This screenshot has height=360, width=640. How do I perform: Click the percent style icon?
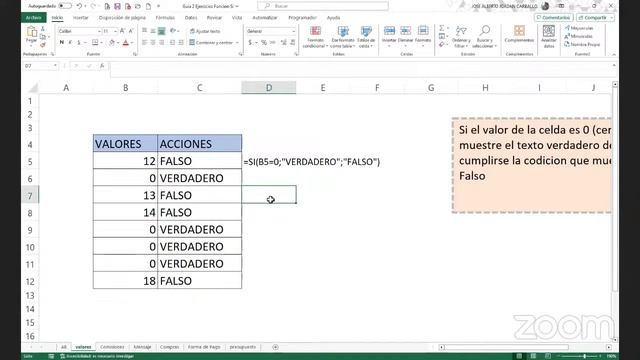coord(264,42)
